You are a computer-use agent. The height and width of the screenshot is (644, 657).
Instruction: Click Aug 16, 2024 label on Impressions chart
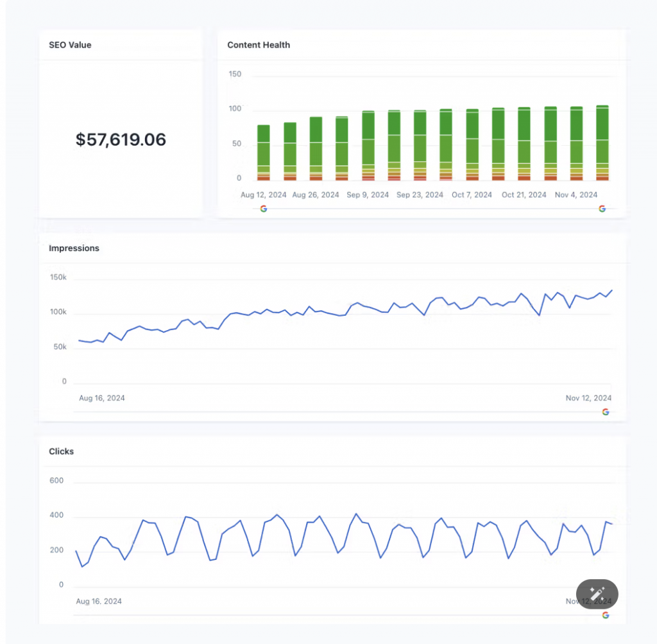pyautogui.click(x=102, y=398)
